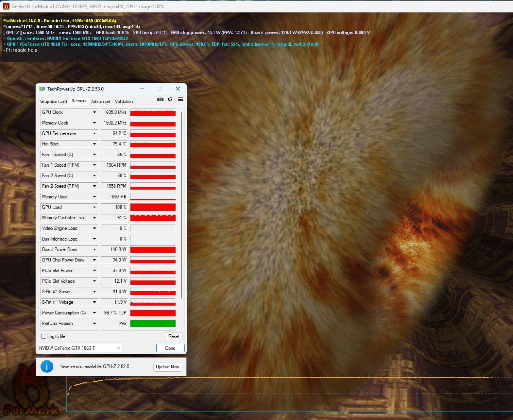Open the Memory Used sensor dropdown
513x420 pixels.
point(95,197)
